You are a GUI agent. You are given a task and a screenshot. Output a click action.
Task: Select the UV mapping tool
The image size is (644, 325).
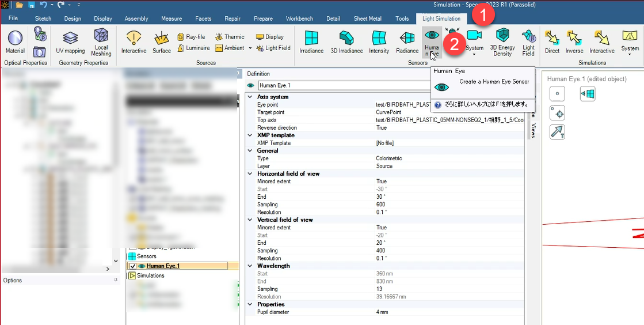click(x=70, y=43)
